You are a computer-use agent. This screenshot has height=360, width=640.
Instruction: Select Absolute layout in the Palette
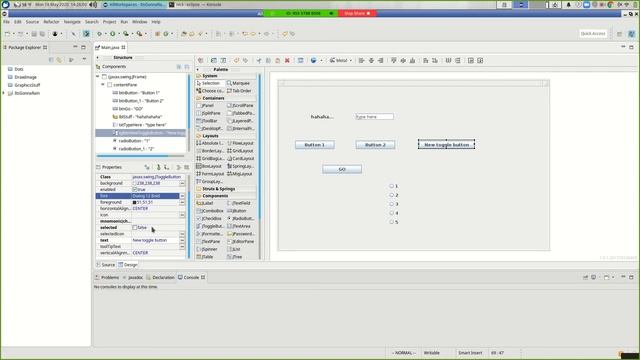[x=210, y=143]
